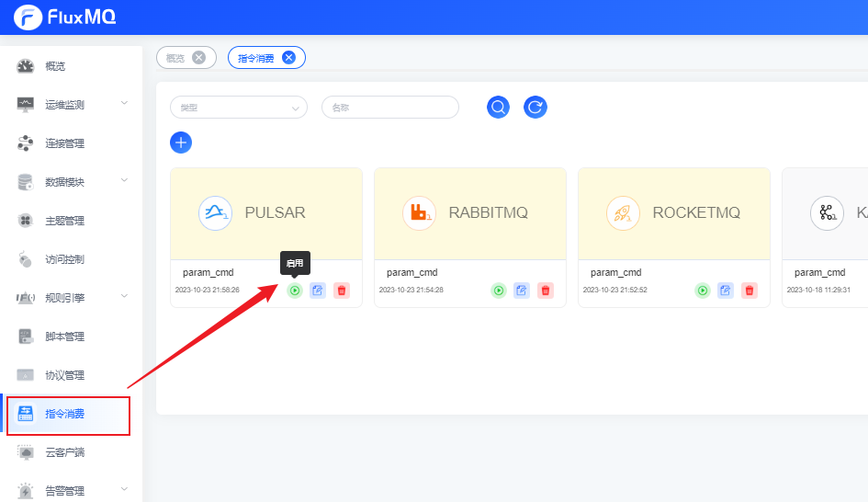Expand the 告警管理 submenu chevron

click(x=124, y=489)
